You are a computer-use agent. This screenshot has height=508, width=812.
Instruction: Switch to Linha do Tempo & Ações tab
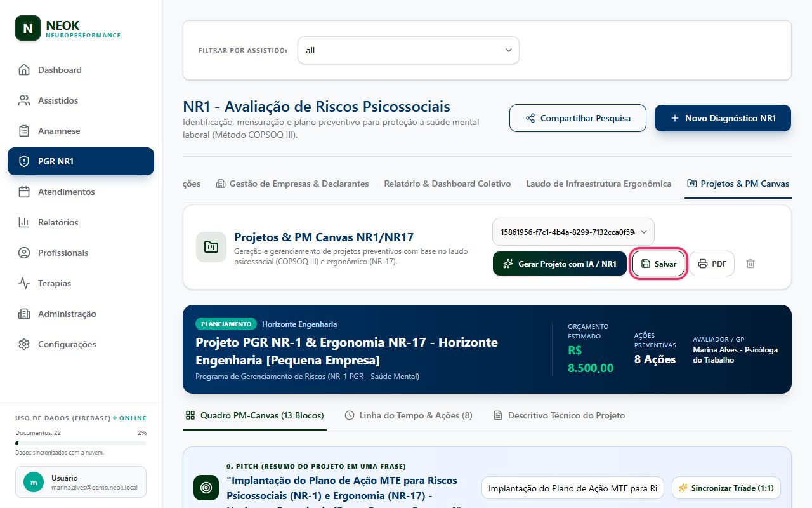click(x=409, y=415)
